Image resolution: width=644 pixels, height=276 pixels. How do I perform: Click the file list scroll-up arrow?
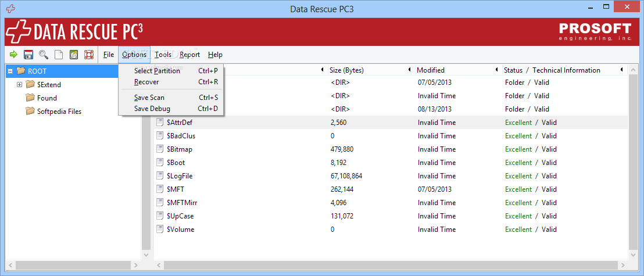point(633,70)
